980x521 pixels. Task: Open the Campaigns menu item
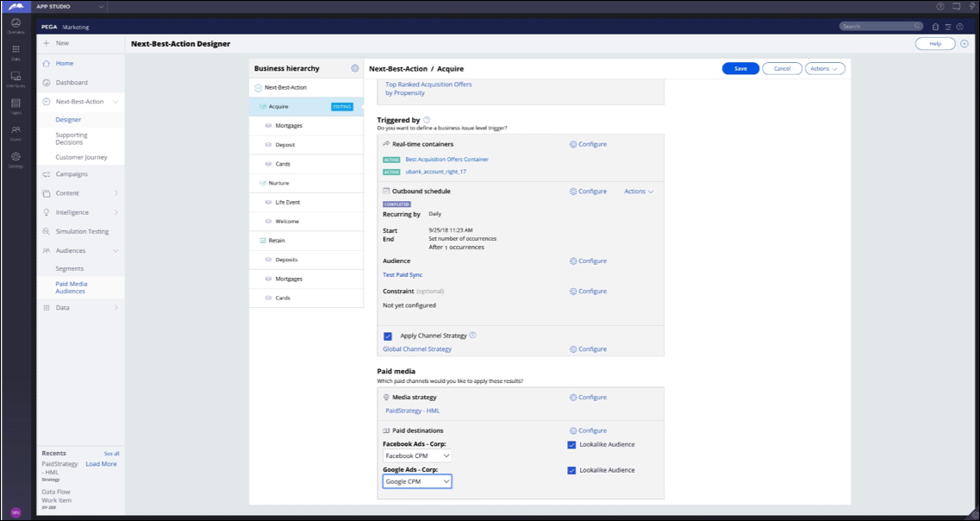72,174
